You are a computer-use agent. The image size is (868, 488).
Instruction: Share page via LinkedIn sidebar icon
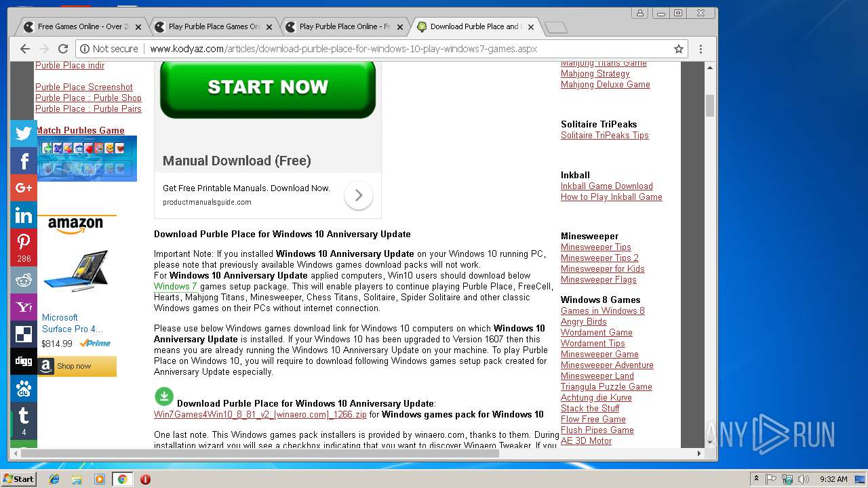click(x=24, y=216)
